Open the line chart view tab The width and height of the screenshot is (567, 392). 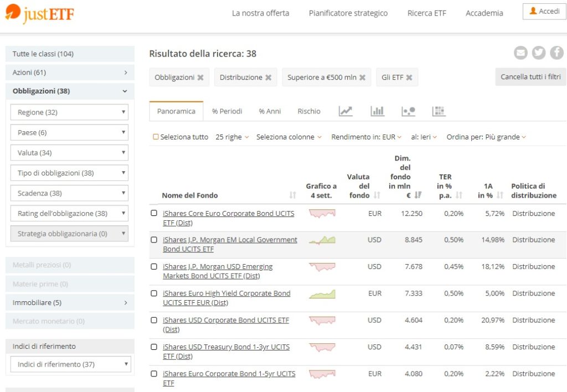click(346, 111)
